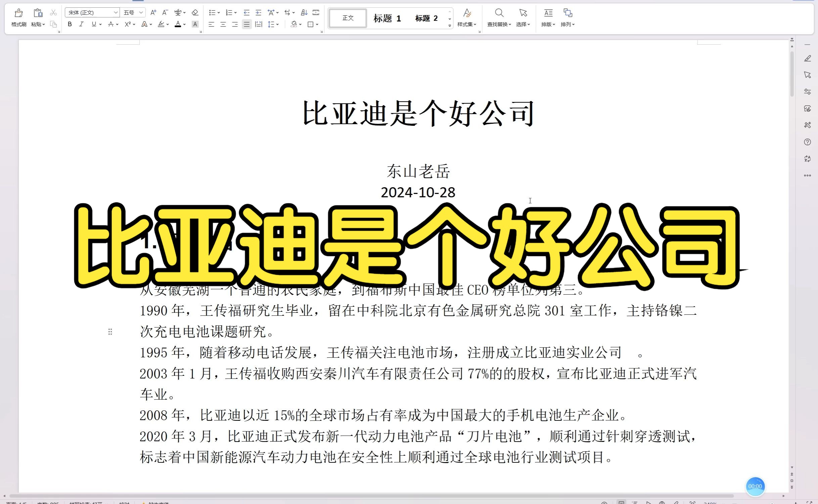
Task: Click the blue 00:00 recording timer button
Action: (x=755, y=486)
